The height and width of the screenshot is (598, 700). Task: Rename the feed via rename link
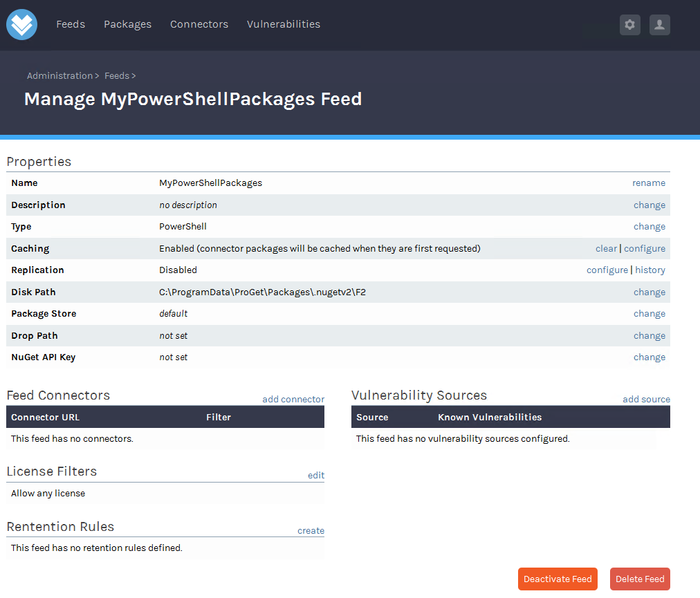[x=649, y=183]
